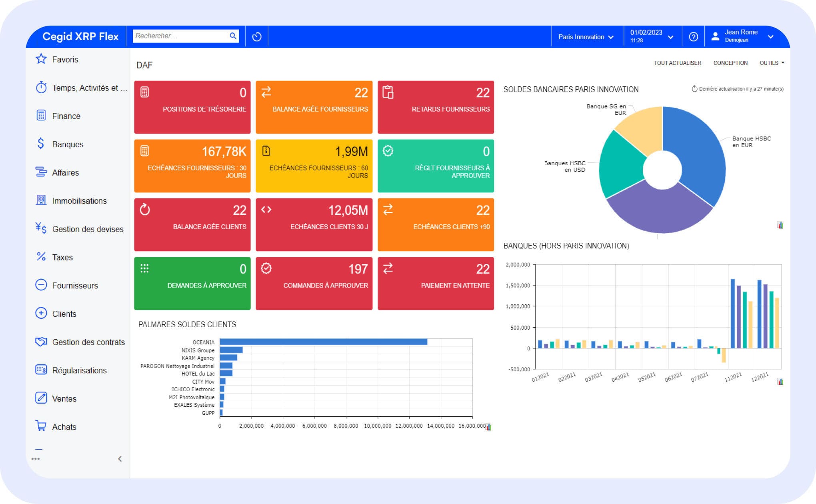Viewport: 816px width, 504px height.
Task: Click the search magnifier icon
Action: coord(233,36)
